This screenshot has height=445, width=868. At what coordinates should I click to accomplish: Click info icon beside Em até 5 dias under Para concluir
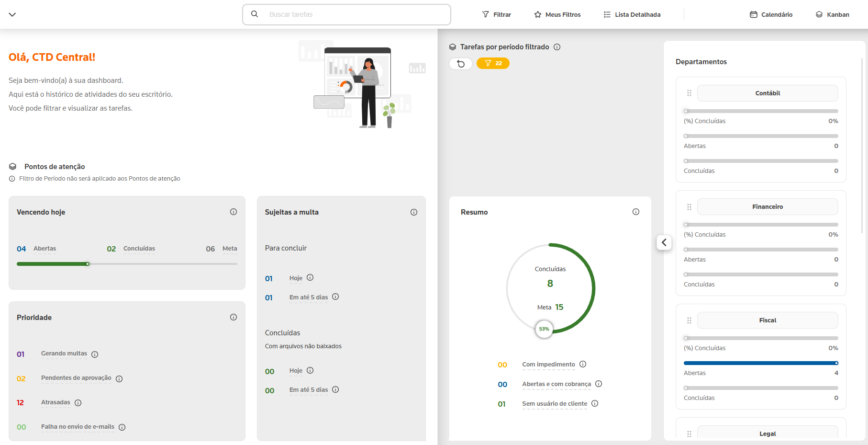[335, 297]
